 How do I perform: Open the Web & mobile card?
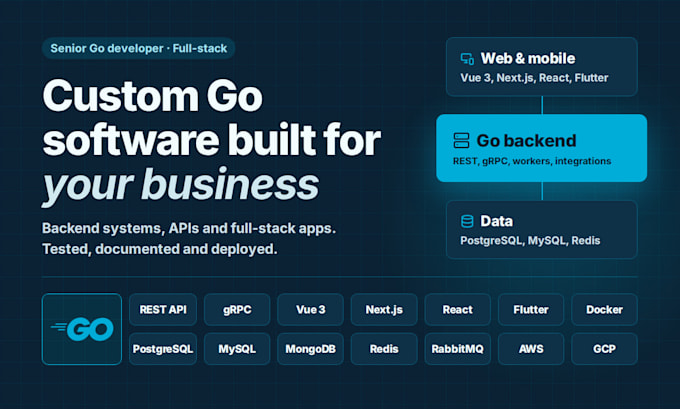542,67
